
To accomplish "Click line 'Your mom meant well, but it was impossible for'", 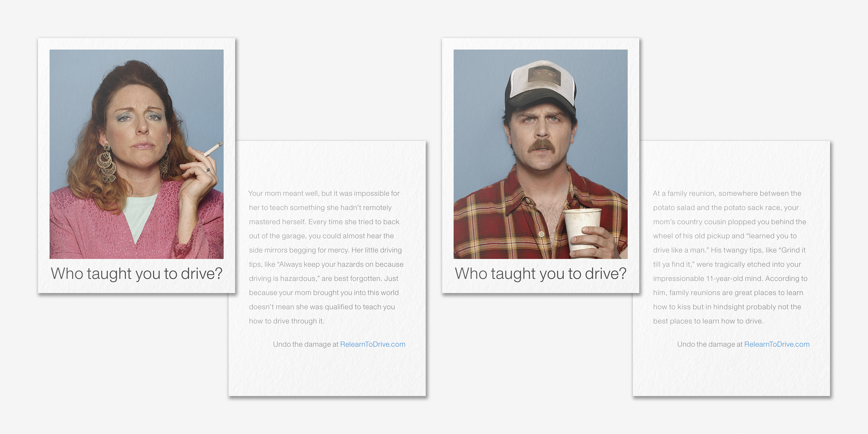I will (x=324, y=193).
